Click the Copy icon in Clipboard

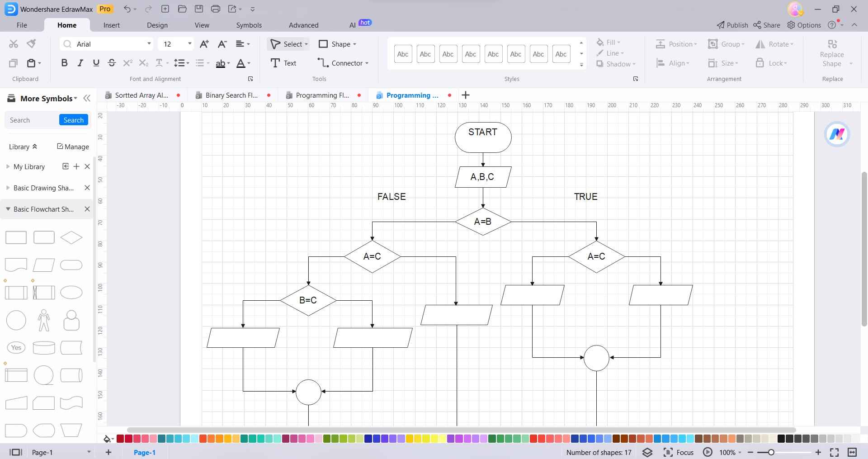coord(14,63)
